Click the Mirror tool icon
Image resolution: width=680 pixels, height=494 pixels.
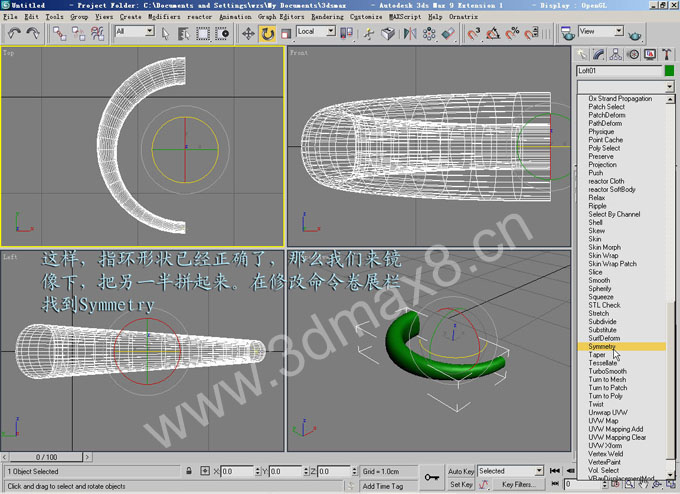pyautogui.click(x=410, y=33)
